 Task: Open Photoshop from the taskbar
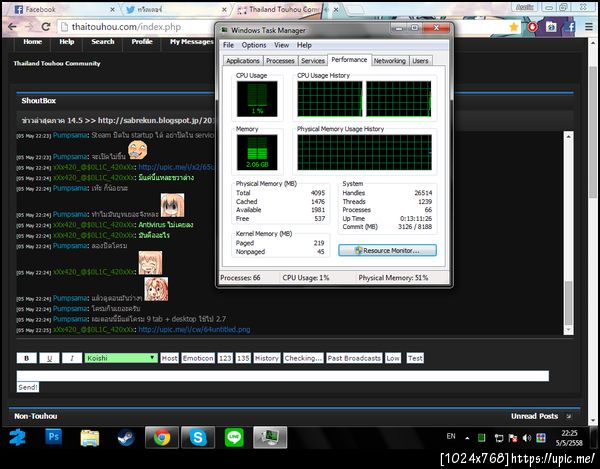[x=53, y=437]
